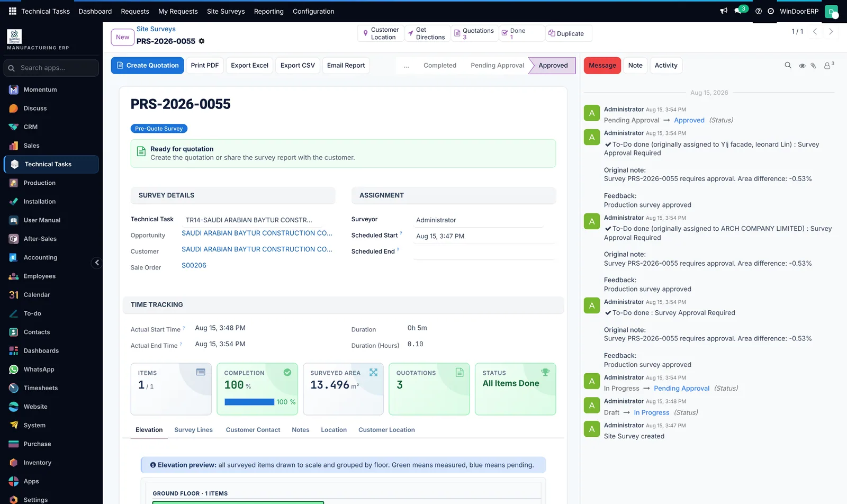Open sale order S00206 link
The height and width of the screenshot is (504, 847).
(x=194, y=266)
